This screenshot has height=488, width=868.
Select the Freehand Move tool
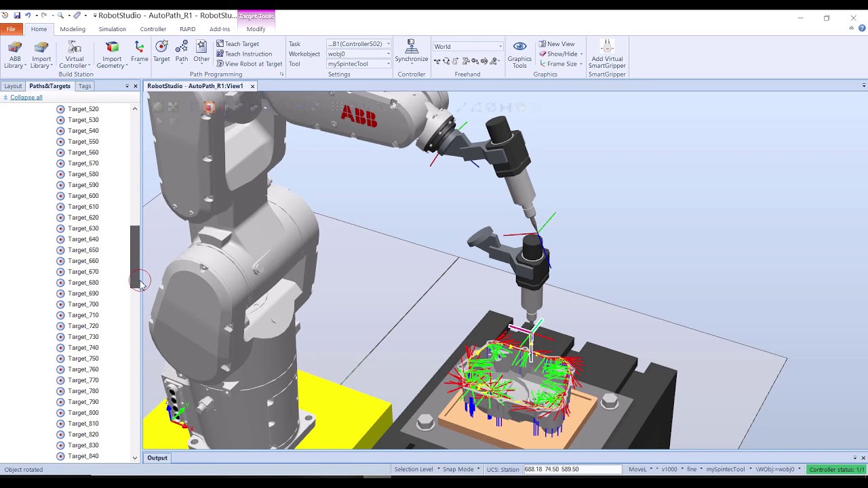(437, 62)
